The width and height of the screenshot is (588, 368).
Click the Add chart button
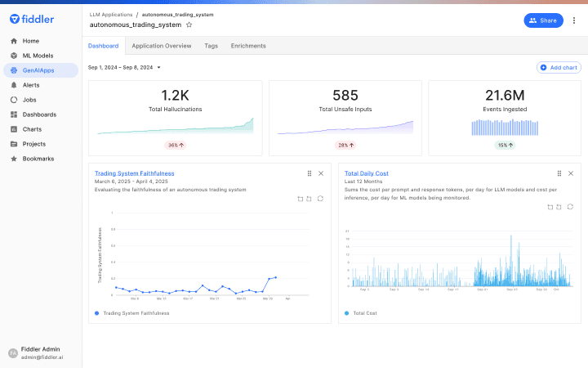click(x=559, y=68)
